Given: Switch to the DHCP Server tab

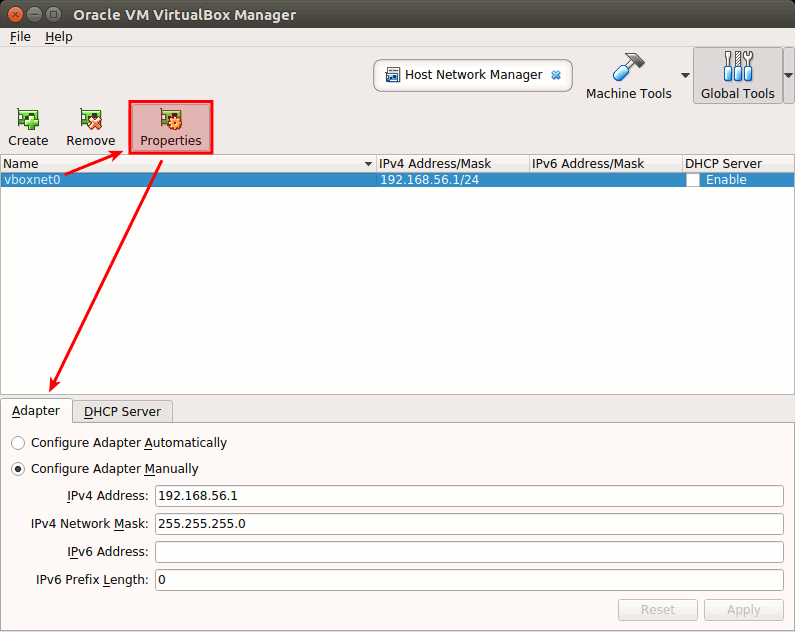Looking at the screenshot, I should pos(122,412).
